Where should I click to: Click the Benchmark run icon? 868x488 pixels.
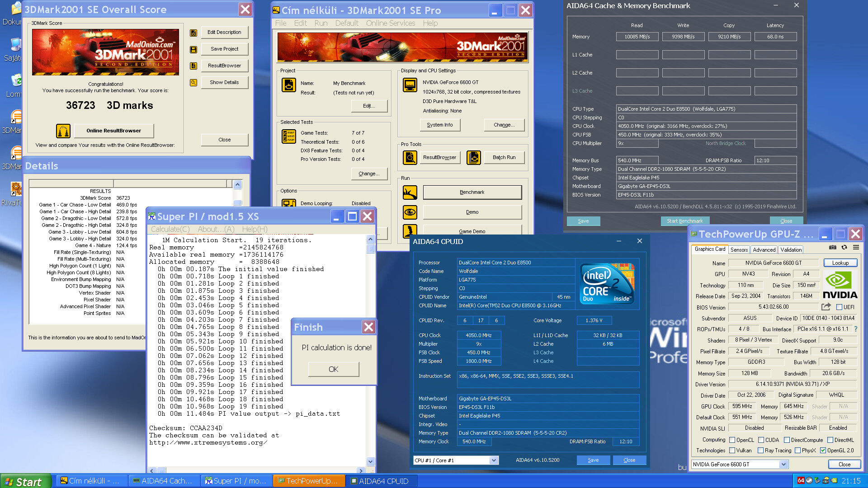pos(410,192)
